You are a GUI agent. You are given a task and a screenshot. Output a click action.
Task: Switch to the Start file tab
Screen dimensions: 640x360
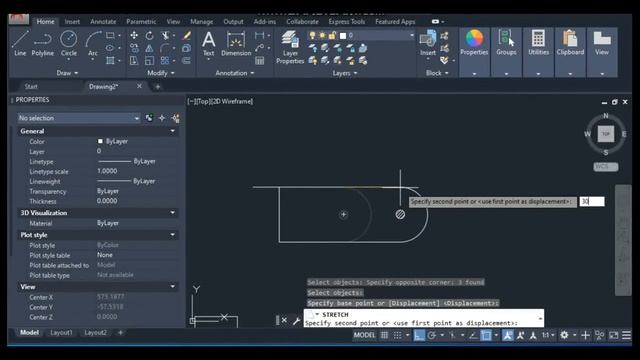[x=31, y=87]
